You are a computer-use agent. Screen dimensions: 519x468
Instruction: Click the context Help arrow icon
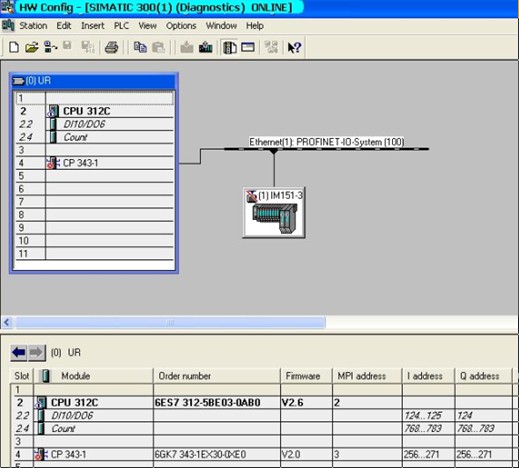click(x=294, y=47)
